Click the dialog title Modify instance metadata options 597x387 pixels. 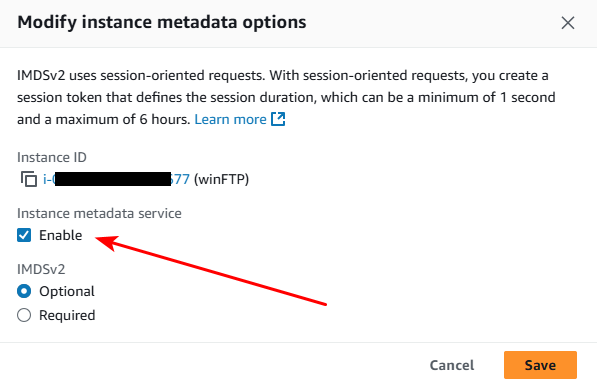click(x=162, y=22)
